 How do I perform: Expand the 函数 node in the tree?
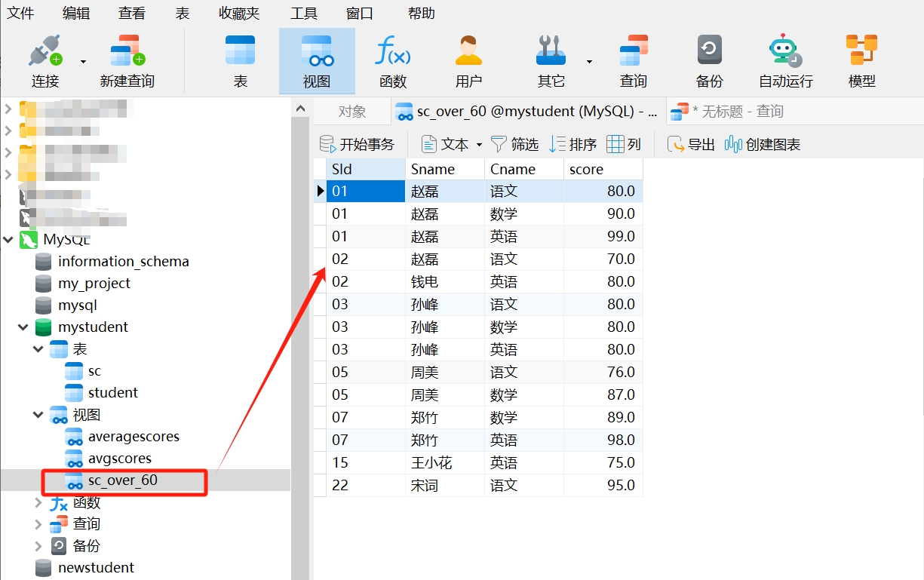coord(39,502)
